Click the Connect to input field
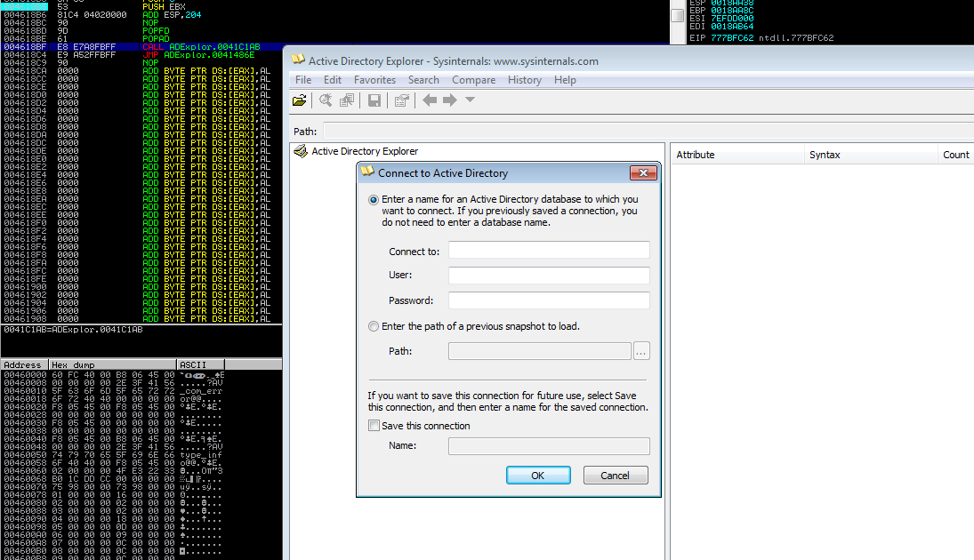 coord(549,251)
